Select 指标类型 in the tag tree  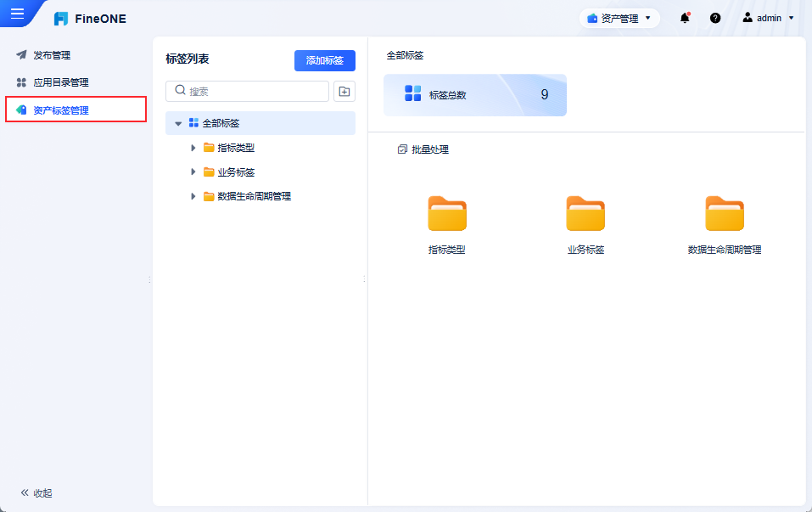pyautogui.click(x=236, y=148)
